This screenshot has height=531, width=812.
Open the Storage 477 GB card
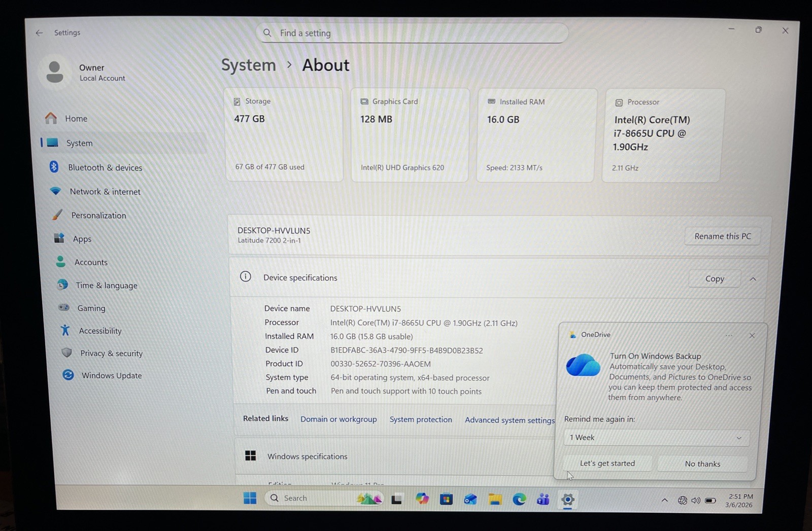click(x=284, y=134)
